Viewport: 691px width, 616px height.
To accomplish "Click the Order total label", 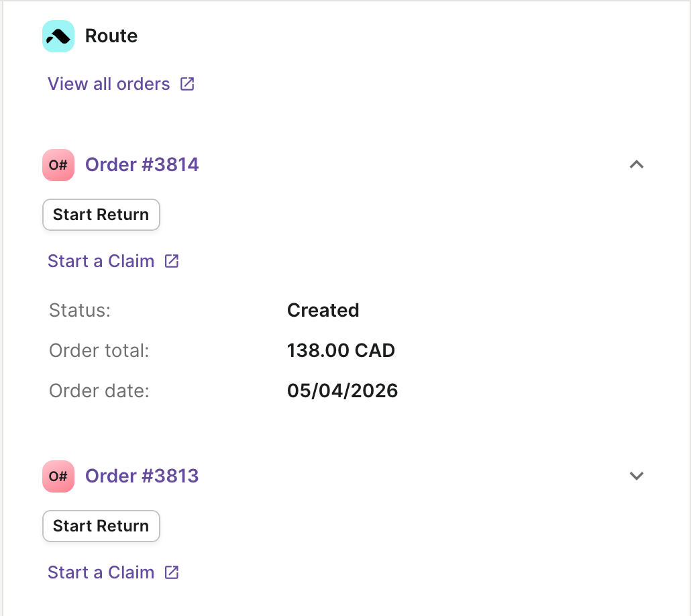I will click(x=99, y=350).
